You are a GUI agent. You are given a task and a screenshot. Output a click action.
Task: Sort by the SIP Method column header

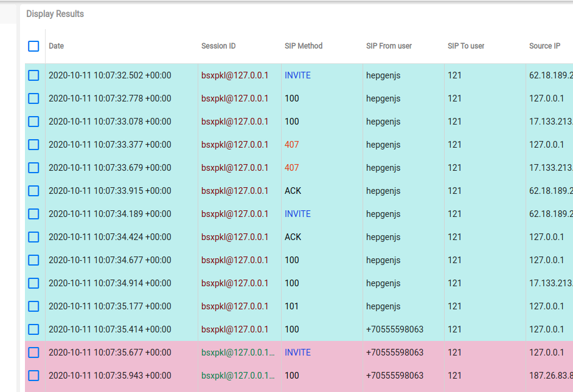click(x=303, y=46)
